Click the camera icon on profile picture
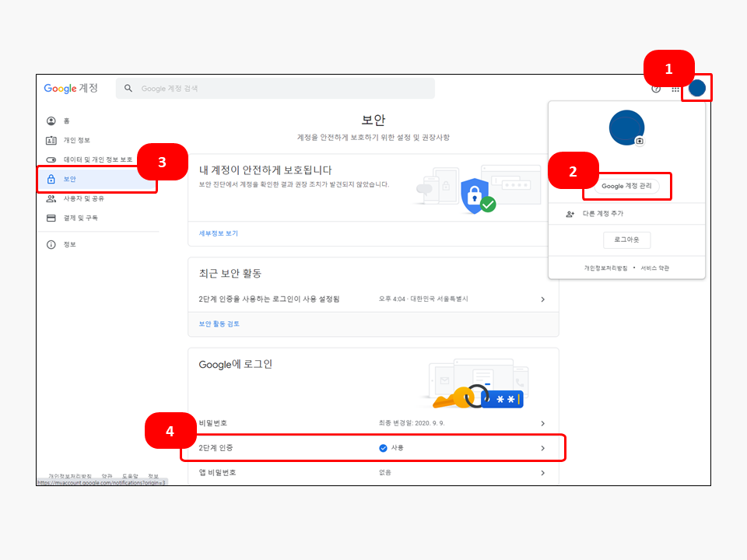747x560 pixels. (x=639, y=141)
